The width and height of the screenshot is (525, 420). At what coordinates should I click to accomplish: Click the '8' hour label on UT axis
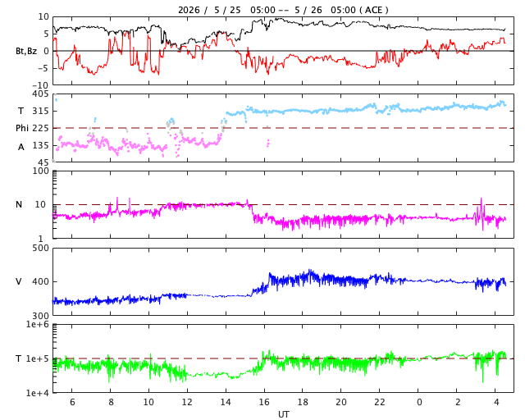pos(111,402)
